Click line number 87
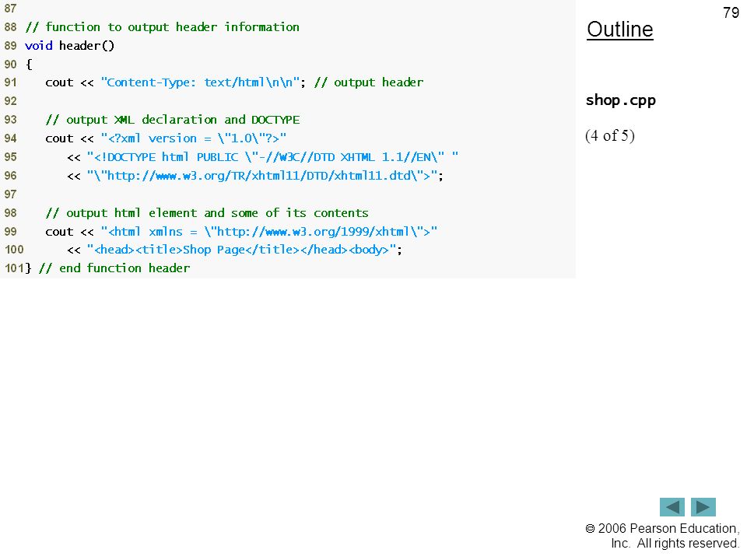747x560 pixels. [x=10, y=9]
